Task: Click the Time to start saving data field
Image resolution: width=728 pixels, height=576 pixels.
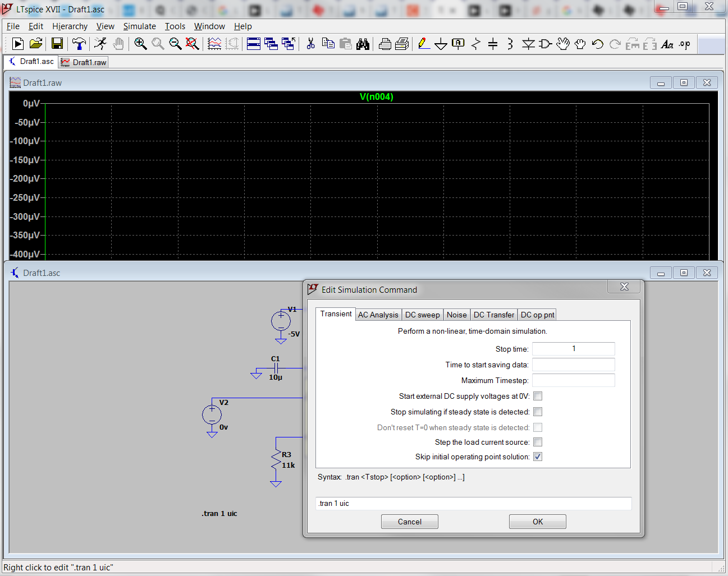Action: 574,365
